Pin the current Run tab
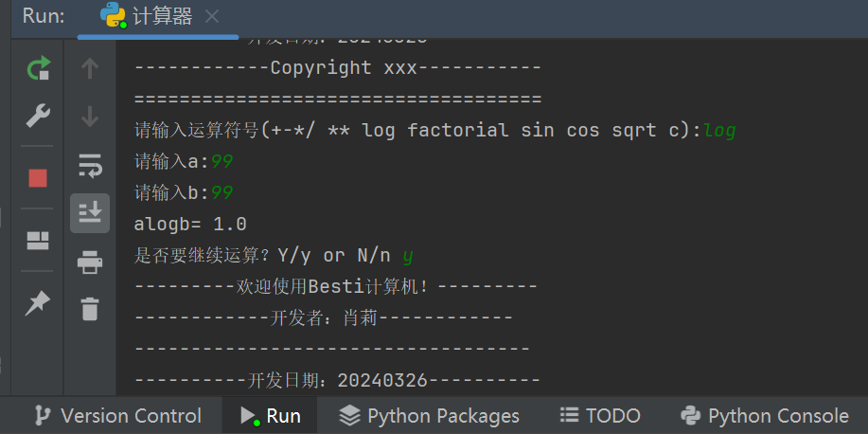 coord(38,301)
